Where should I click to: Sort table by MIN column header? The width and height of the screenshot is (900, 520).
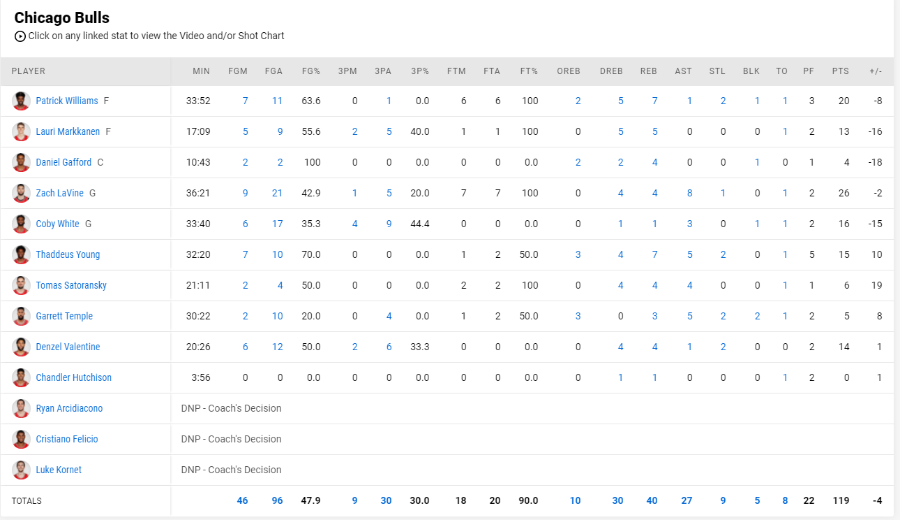pos(201,71)
